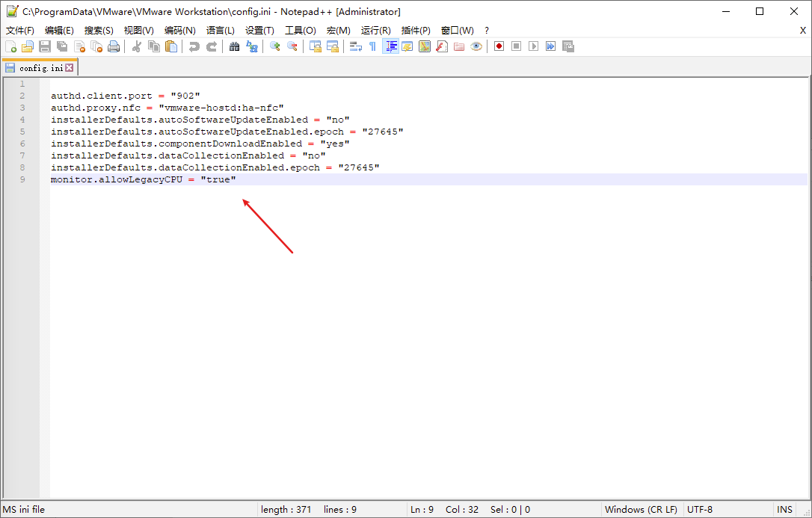Toggle synchronized horizontal scrolling
Viewport: 812px width, 518px height.
click(333, 46)
